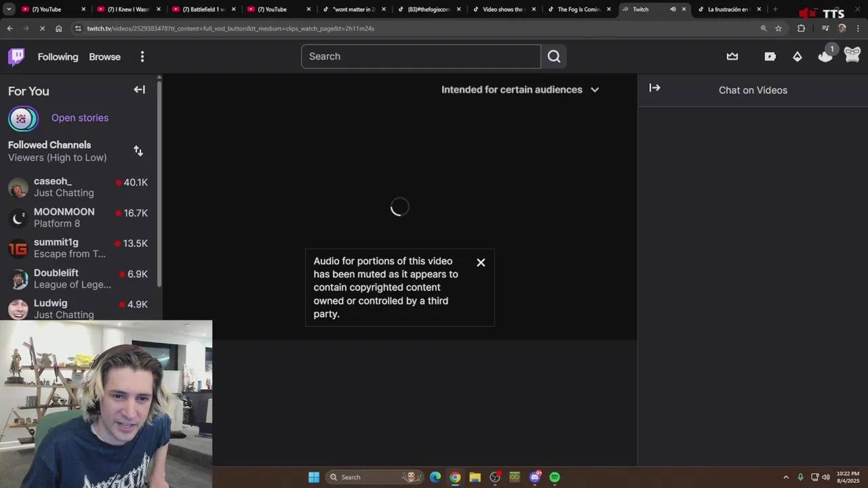Dismiss the muted audio notice
The image size is (868, 488).
(481, 262)
